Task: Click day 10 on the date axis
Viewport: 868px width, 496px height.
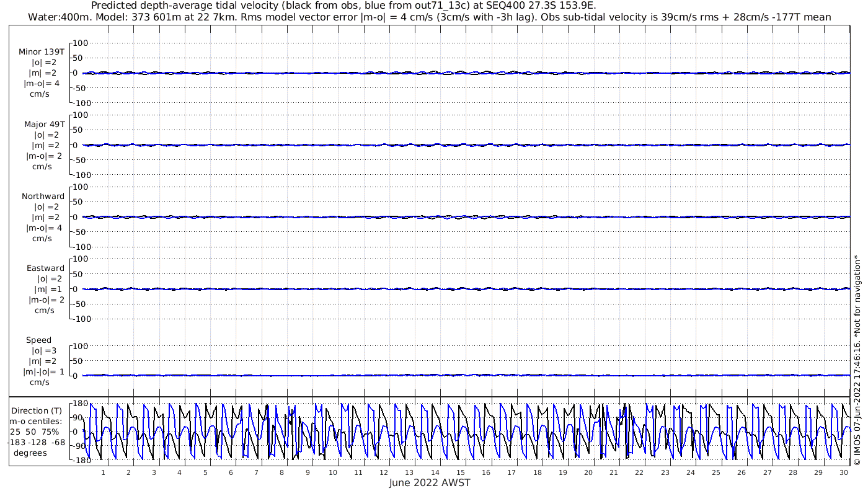Action: click(x=333, y=472)
